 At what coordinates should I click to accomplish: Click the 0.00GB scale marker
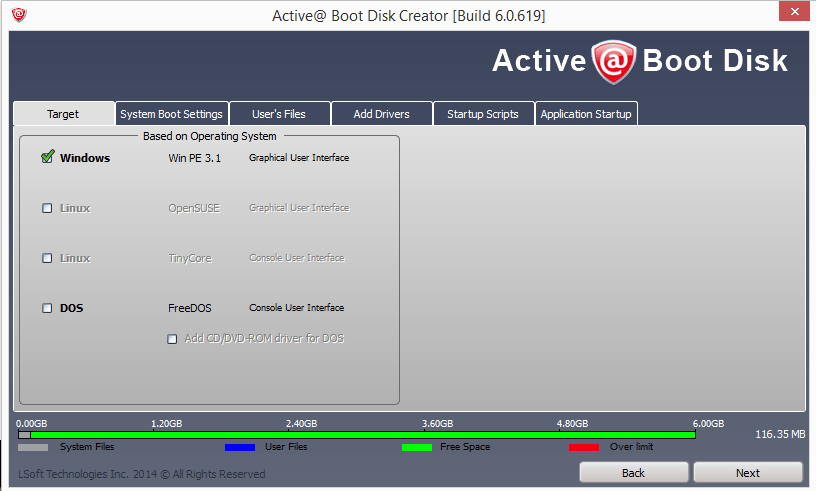(31, 423)
